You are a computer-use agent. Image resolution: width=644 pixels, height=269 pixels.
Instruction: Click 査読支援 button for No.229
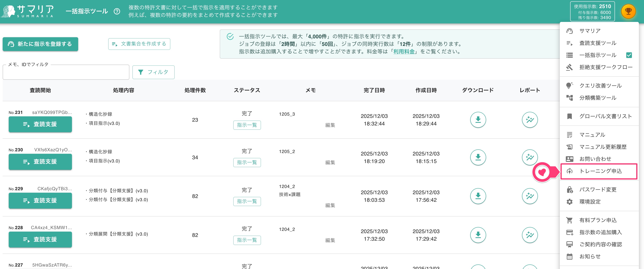[x=40, y=200]
